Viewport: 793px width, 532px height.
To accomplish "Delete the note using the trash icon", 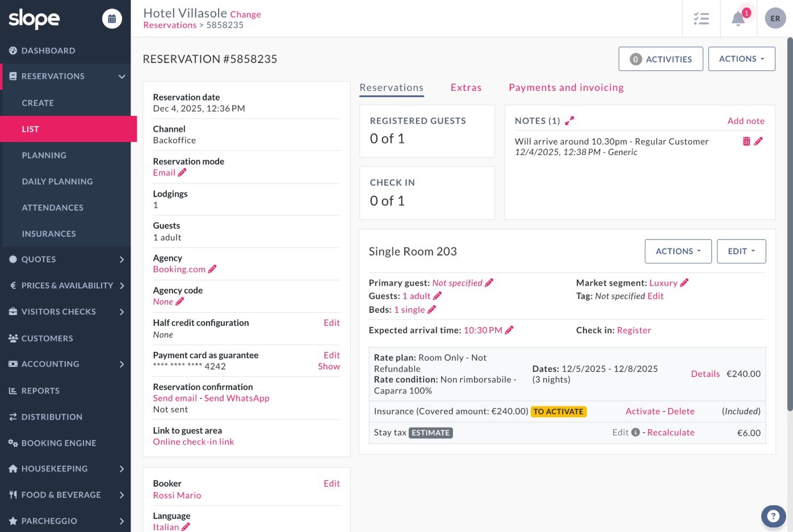I will tap(746, 141).
